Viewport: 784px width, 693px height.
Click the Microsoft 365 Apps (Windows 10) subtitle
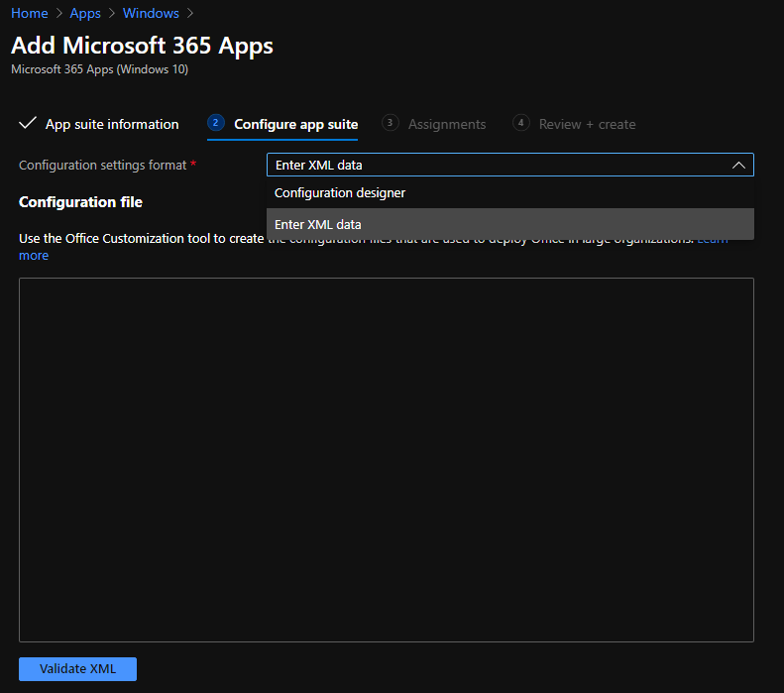pos(99,69)
